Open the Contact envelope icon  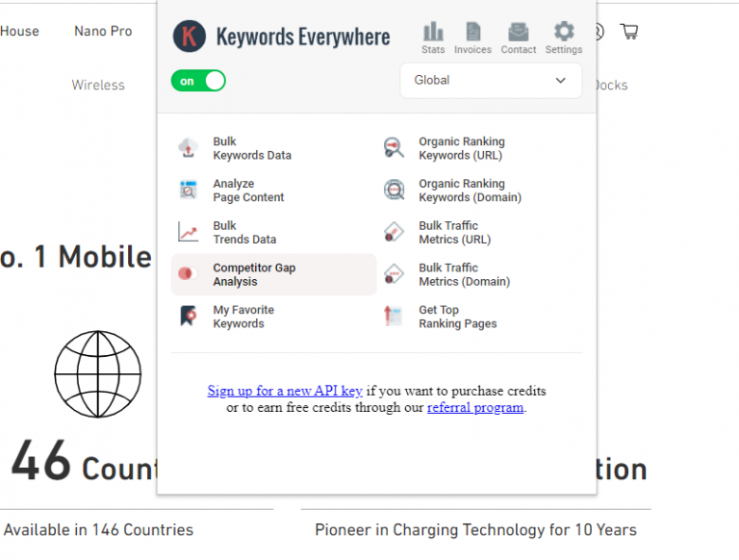[518, 33]
